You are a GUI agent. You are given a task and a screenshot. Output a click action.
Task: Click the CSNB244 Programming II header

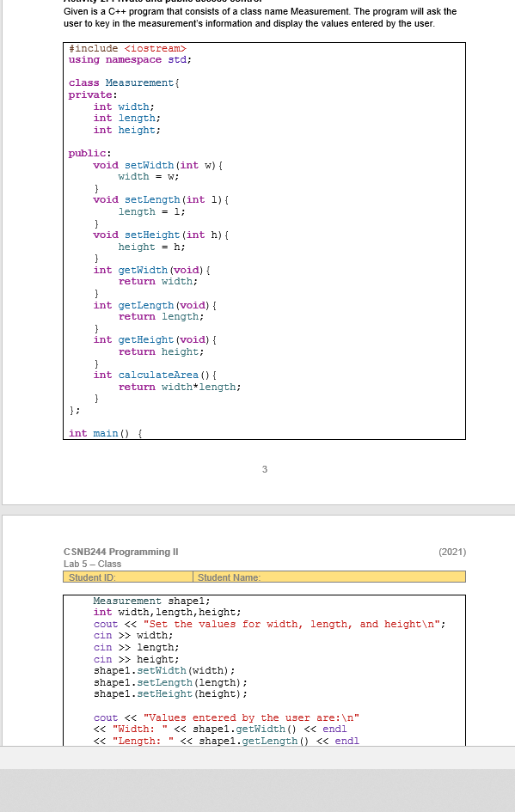tap(120, 552)
